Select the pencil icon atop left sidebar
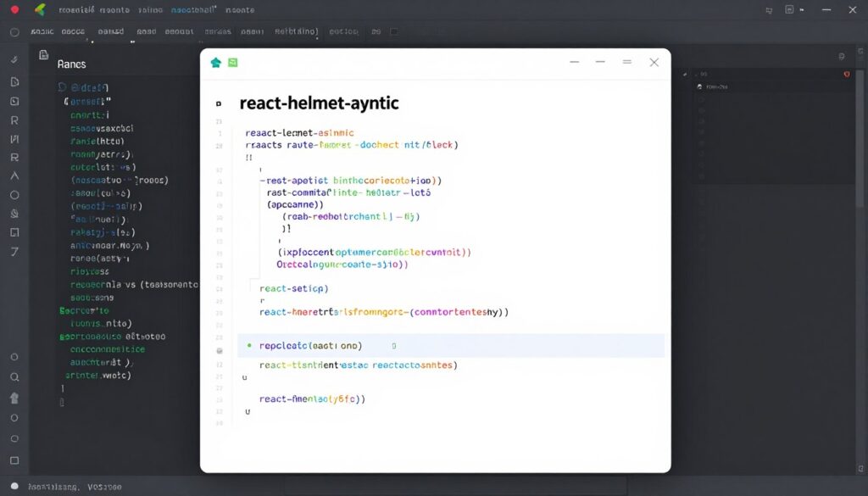 click(14, 59)
